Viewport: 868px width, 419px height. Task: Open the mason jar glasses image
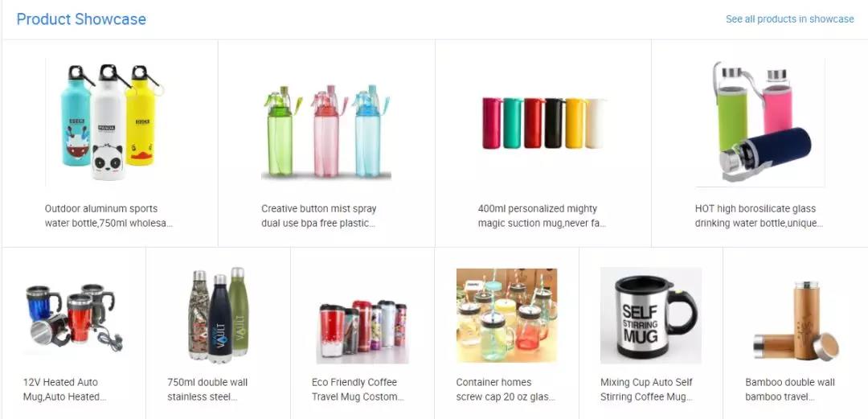[x=506, y=316]
